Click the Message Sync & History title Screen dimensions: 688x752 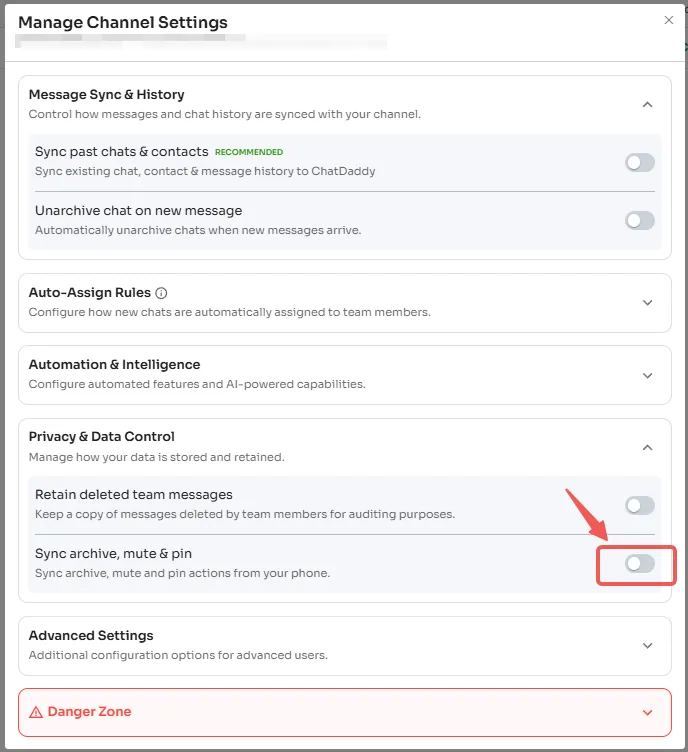pos(106,95)
